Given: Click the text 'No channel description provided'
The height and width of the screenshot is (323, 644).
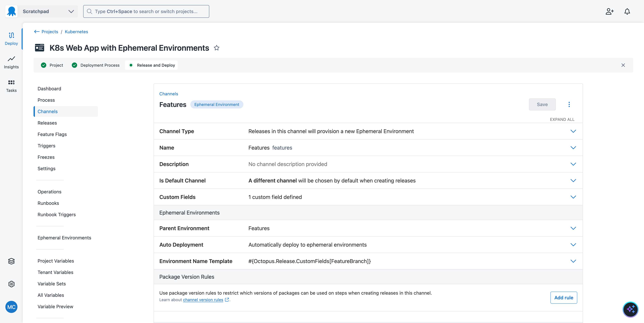Looking at the screenshot, I should [288, 164].
